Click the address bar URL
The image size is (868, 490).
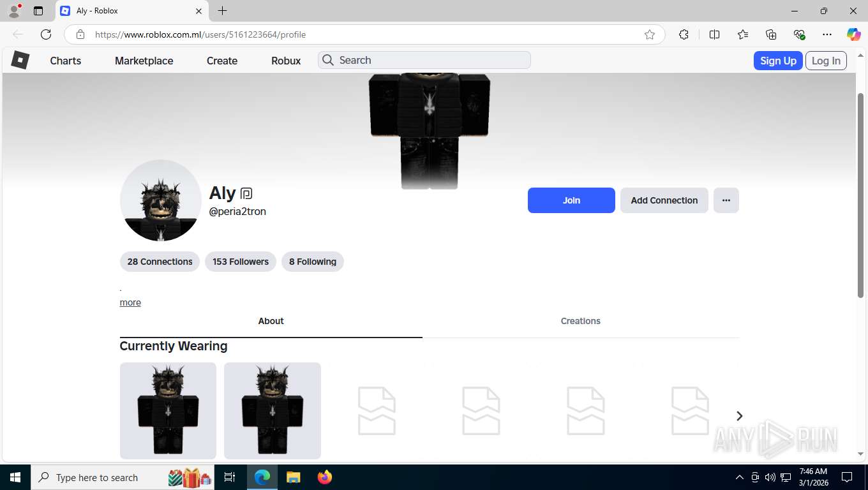[x=200, y=34]
